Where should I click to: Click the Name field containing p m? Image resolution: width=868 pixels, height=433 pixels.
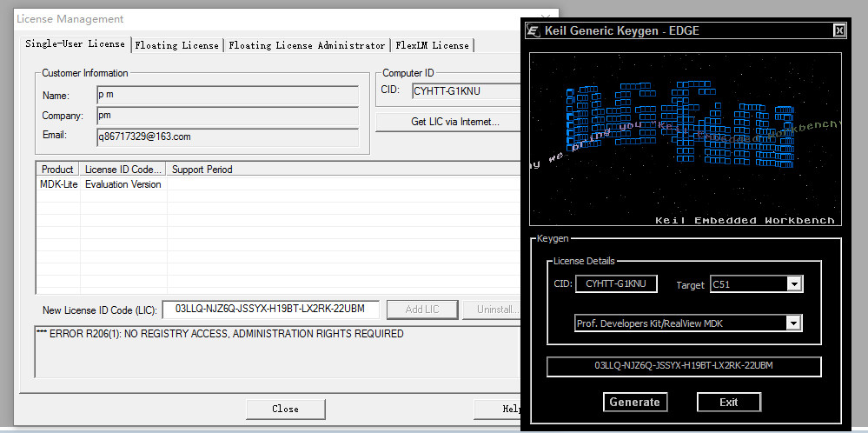(x=228, y=96)
